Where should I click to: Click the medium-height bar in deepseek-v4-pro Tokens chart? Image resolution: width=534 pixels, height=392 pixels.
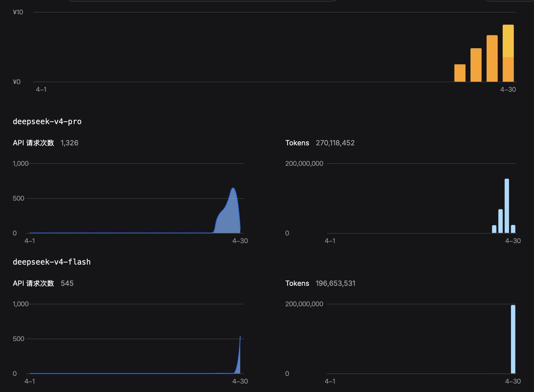(501, 221)
